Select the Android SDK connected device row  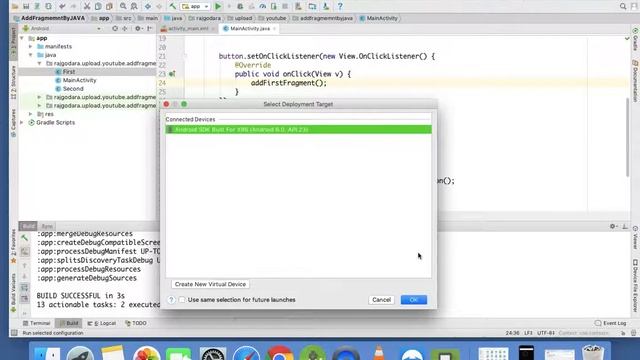coord(298,129)
